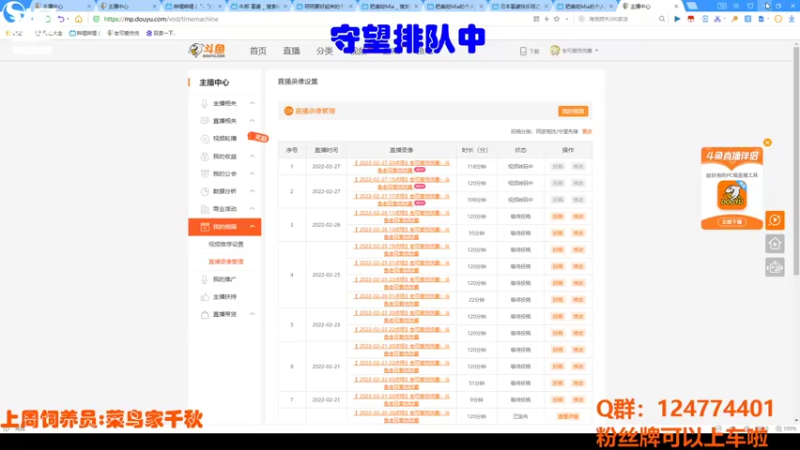
Task: Click the 下载 phone icon in header
Action: pyautogui.click(x=523, y=51)
